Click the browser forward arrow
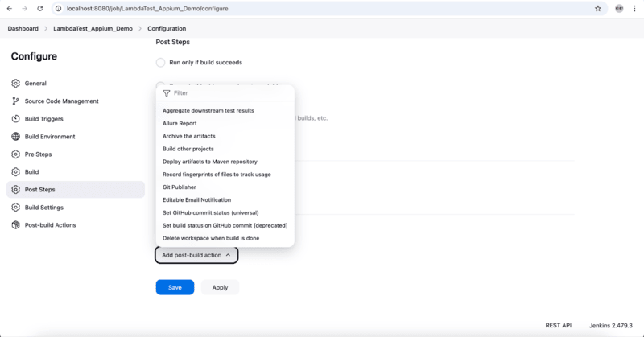The height and width of the screenshot is (337, 644). [25, 9]
